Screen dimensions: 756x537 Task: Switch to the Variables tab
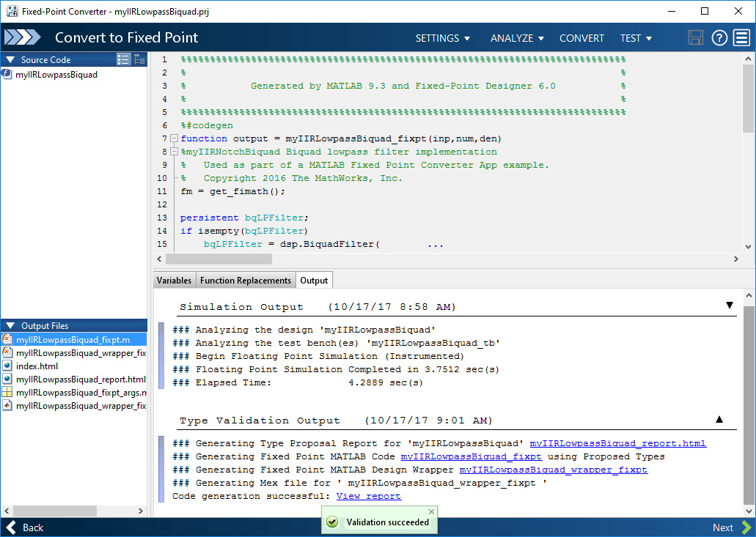coord(174,281)
